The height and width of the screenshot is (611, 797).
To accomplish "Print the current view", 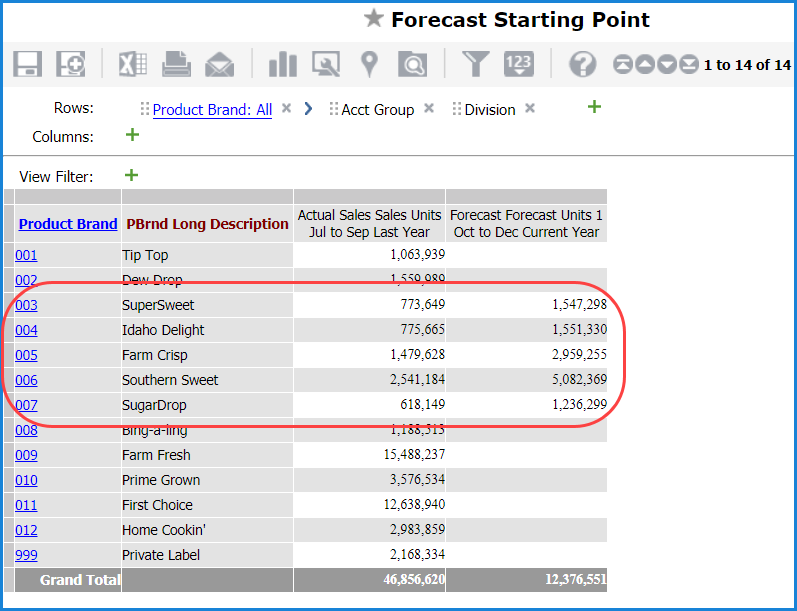I will pyautogui.click(x=176, y=65).
